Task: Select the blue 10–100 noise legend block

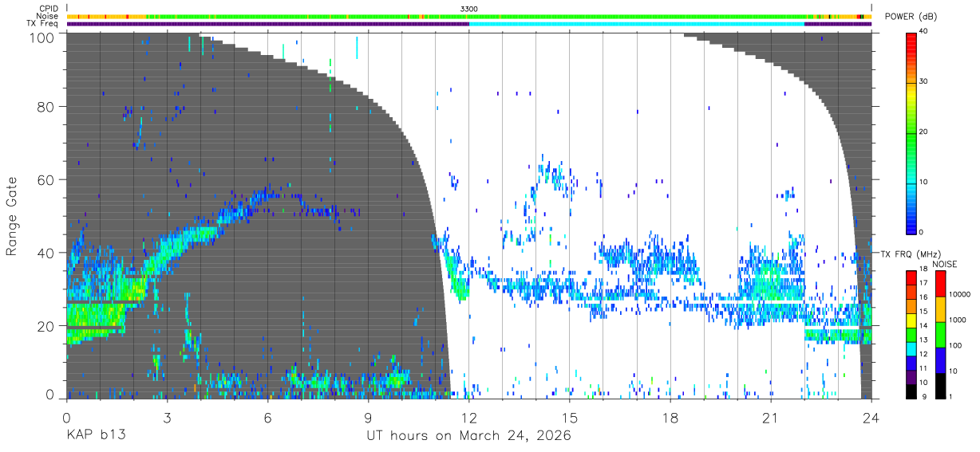Action: [941, 360]
